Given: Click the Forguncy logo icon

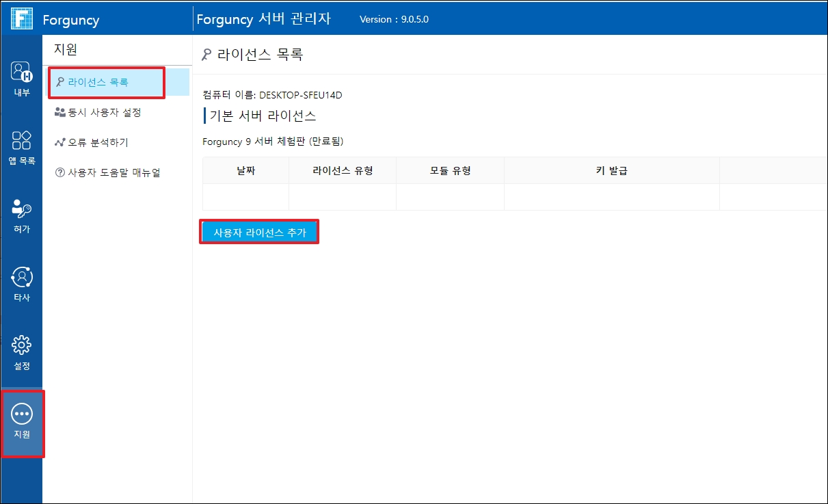Looking at the screenshot, I should click(x=22, y=18).
